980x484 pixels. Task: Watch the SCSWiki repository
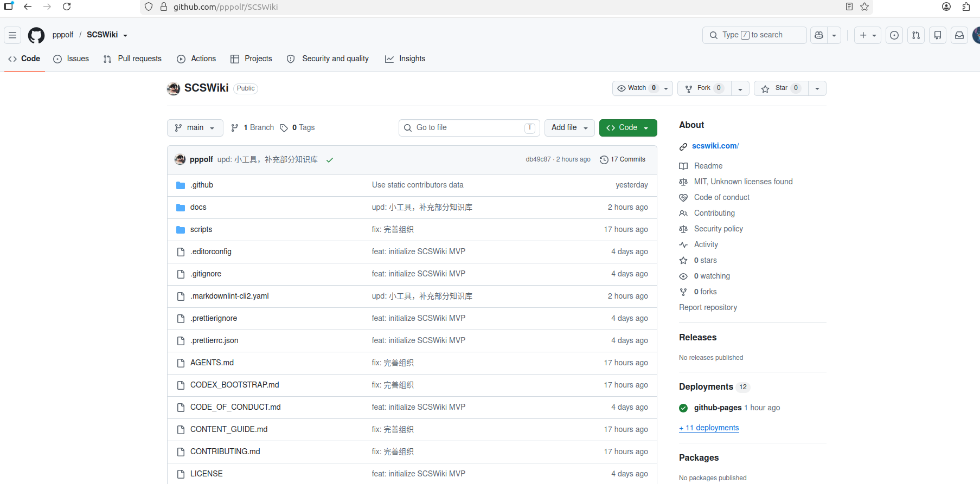coord(643,88)
